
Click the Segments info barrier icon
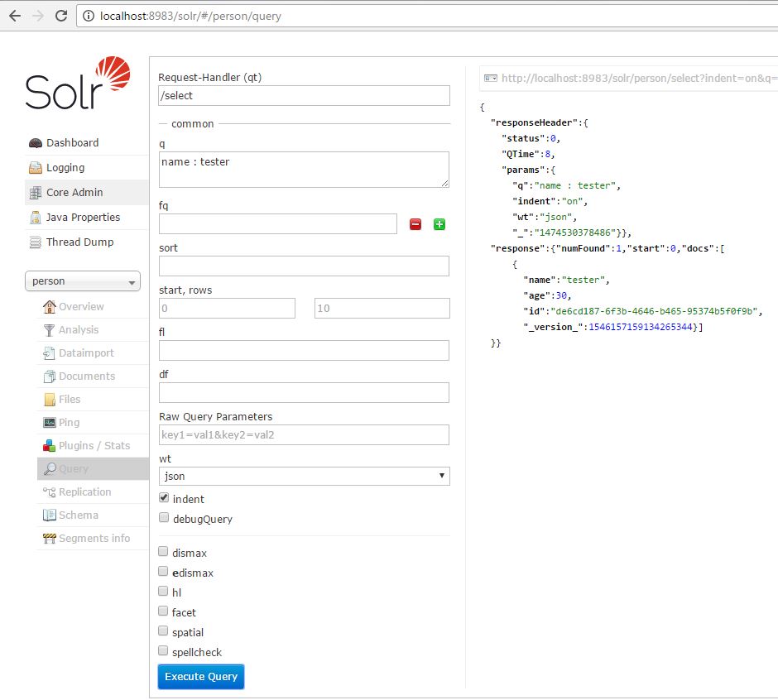[x=49, y=539]
